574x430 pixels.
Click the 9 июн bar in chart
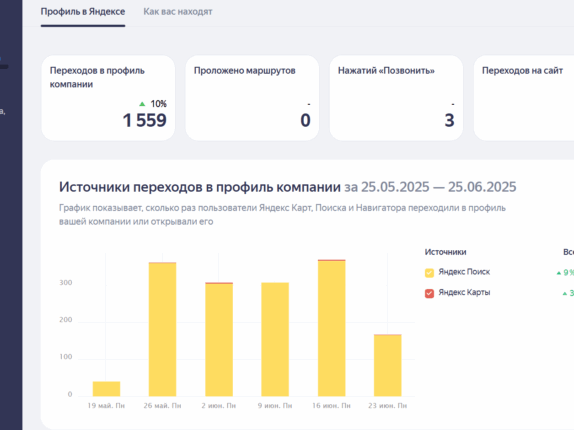click(x=275, y=339)
